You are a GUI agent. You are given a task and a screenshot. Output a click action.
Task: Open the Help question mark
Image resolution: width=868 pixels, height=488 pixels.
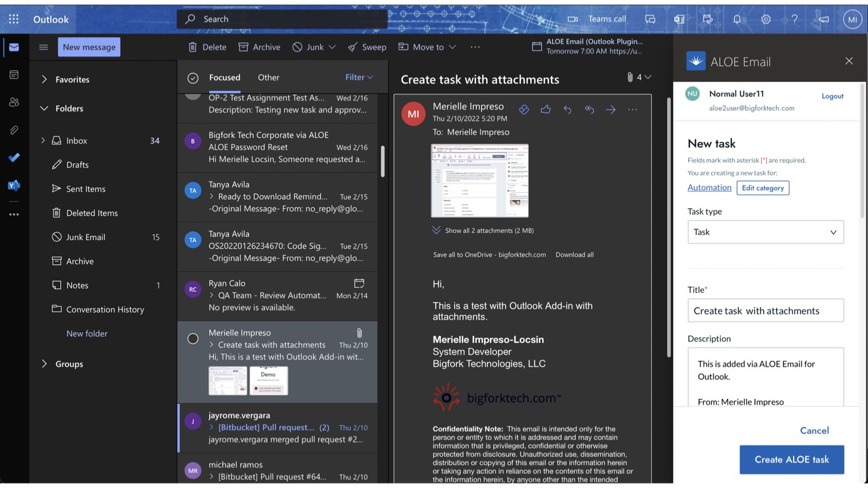click(x=795, y=19)
